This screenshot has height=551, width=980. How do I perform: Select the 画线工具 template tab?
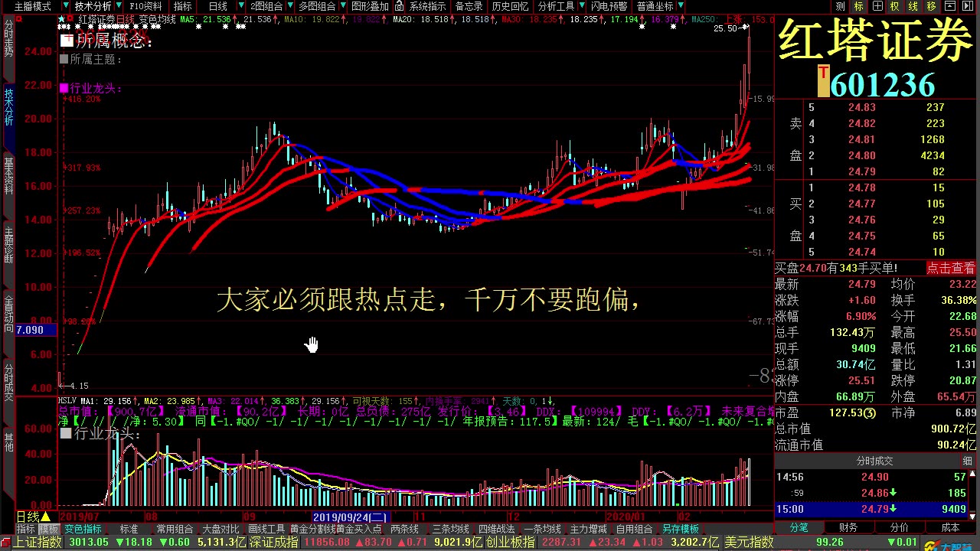pyautogui.click(x=266, y=529)
